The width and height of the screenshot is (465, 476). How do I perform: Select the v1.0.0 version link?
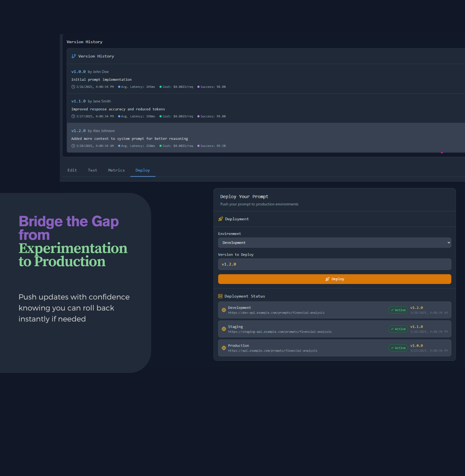[78, 72]
